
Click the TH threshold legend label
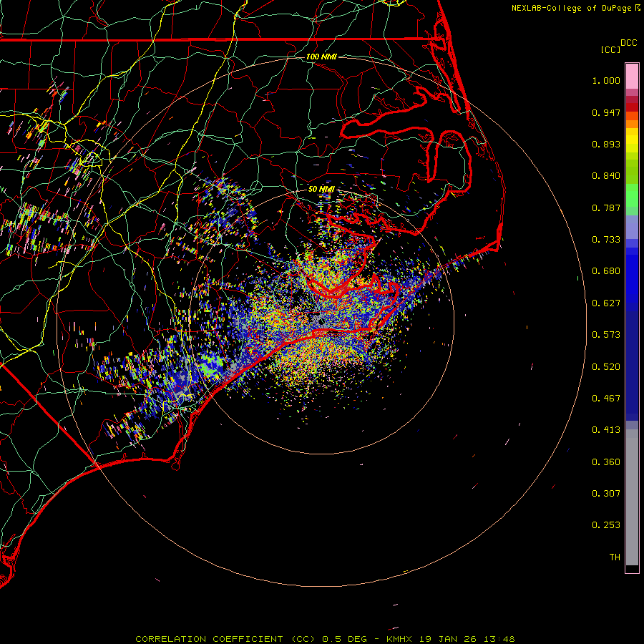pyautogui.click(x=615, y=557)
